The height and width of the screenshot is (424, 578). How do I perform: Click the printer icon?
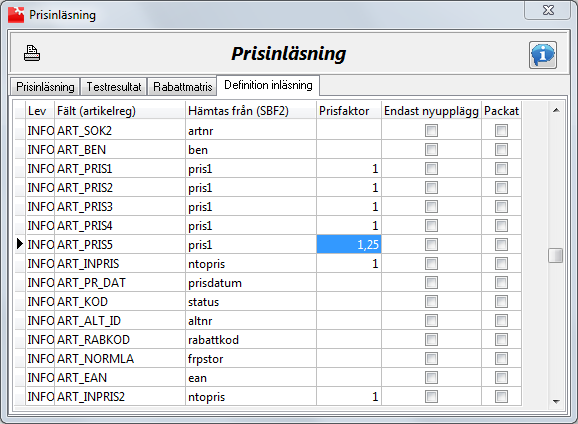pos(32,53)
